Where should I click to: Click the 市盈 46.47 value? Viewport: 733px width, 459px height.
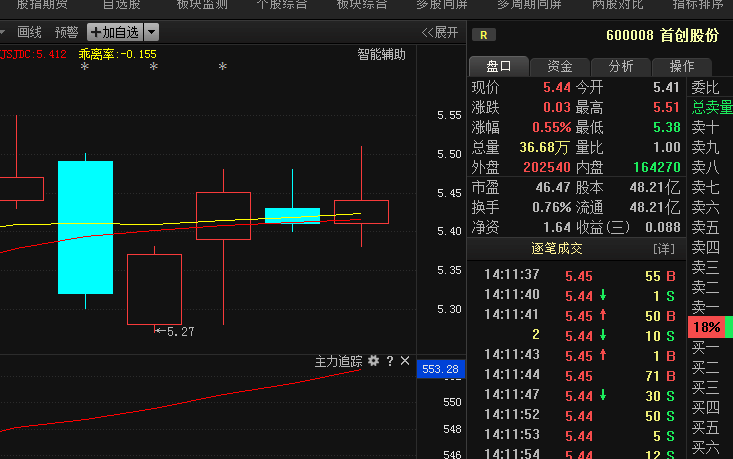[x=553, y=188]
